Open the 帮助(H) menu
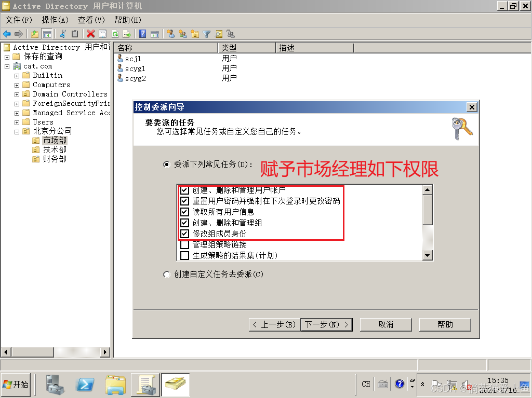Image resolution: width=532 pixels, height=398 pixels. 128,20
